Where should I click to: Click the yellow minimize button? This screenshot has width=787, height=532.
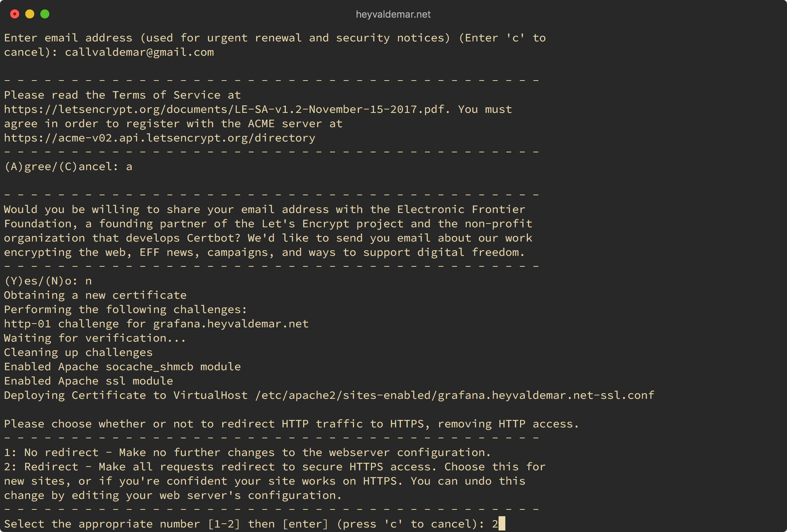pyautogui.click(x=30, y=13)
